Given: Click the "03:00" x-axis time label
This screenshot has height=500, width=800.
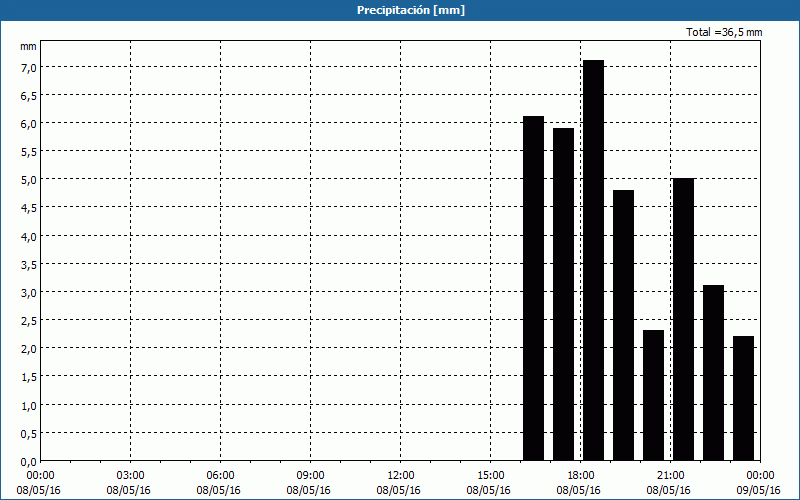Looking at the screenshot, I should [x=130, y=476].
